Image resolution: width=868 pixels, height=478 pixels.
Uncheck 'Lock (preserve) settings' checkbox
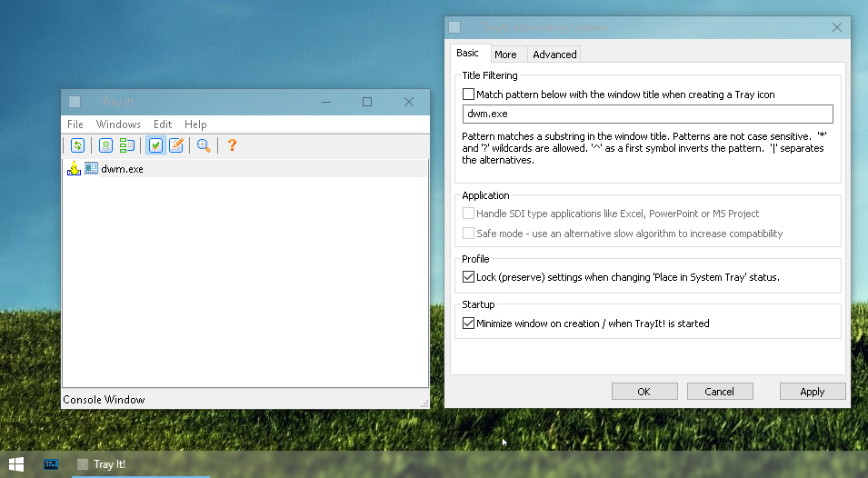click(469, 277)
